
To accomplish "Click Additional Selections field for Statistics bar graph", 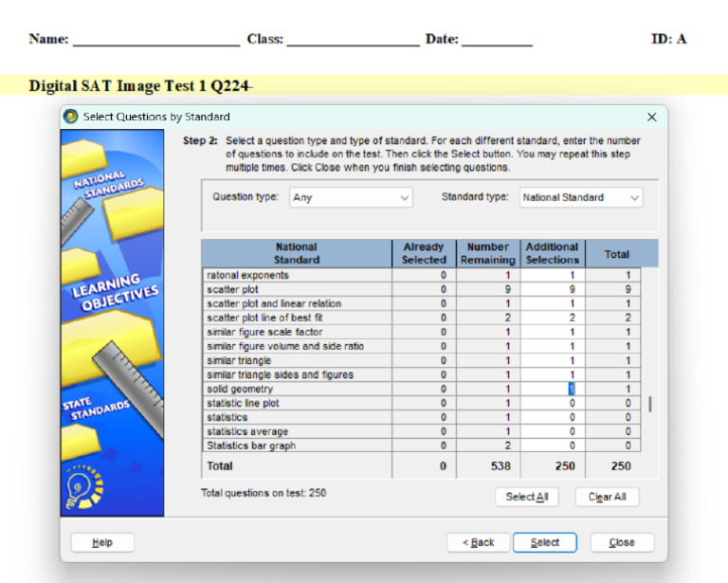I will coord(553,446).
